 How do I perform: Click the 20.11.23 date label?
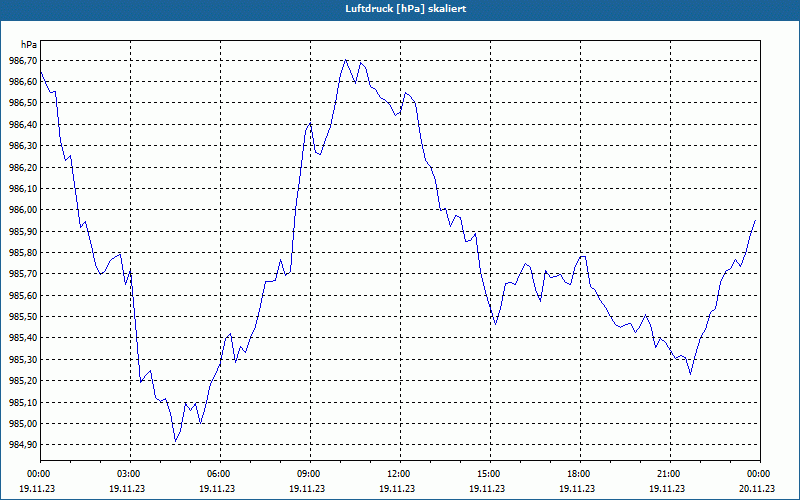pos(756,488)
